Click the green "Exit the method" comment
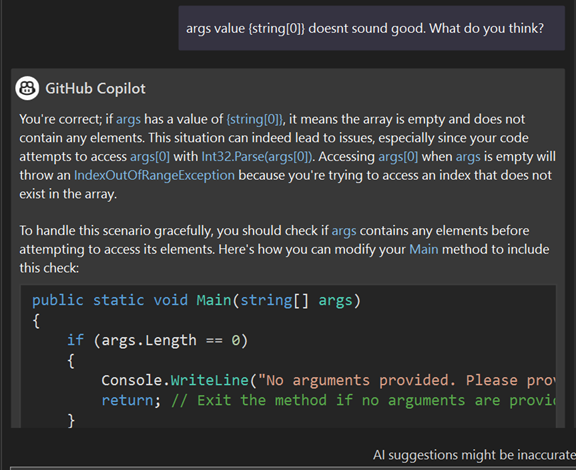 click(364, 400)
